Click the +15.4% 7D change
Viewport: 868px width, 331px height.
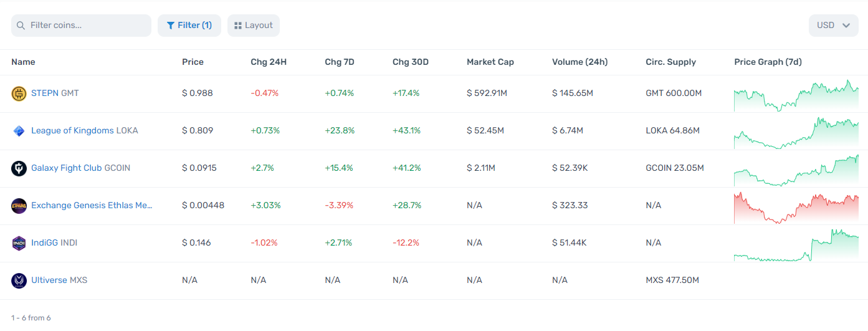click(x=339, y=168)
